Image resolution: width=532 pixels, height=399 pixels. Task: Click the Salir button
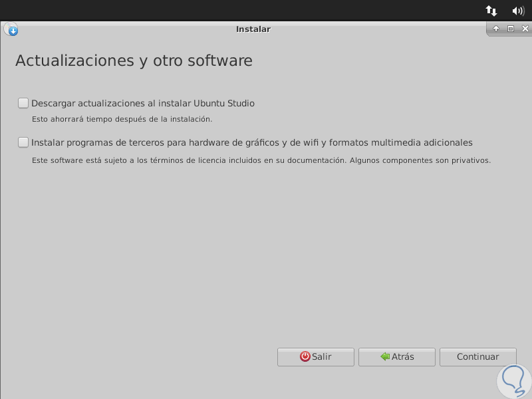(x=315, y=357)
